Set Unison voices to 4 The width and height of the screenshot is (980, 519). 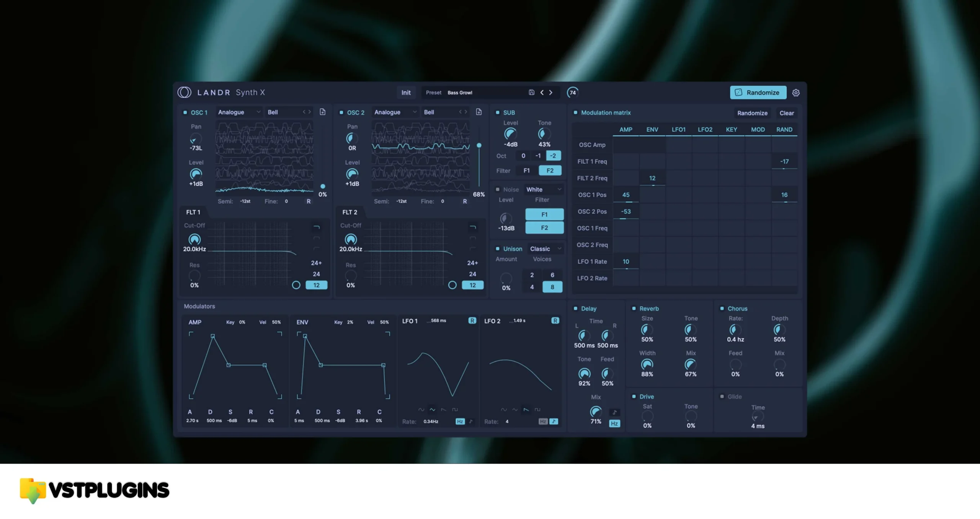click(x=532, y=287)
